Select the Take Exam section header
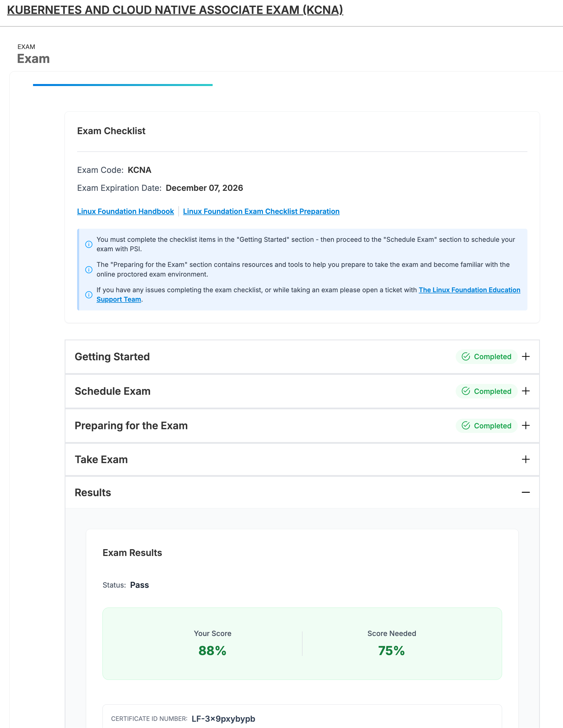Viewport: 563px width, 728px height. pyautogui.click(x=101, y=459)
